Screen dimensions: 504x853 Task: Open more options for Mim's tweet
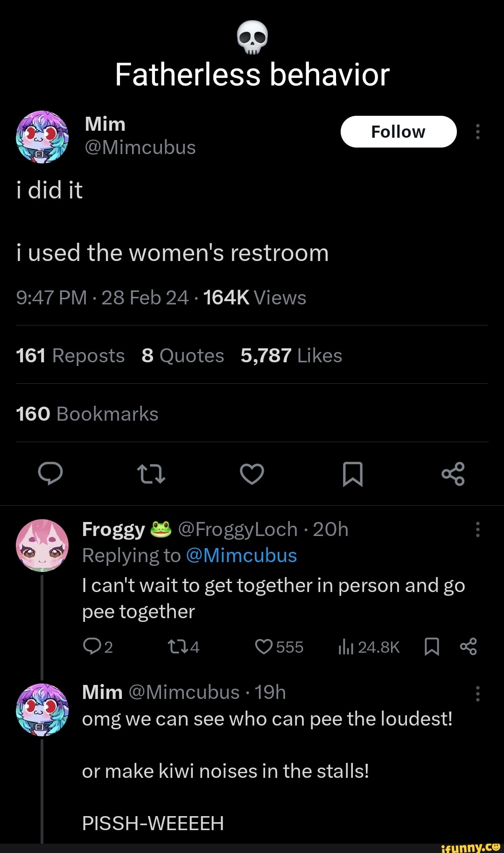tap(477, 132)
